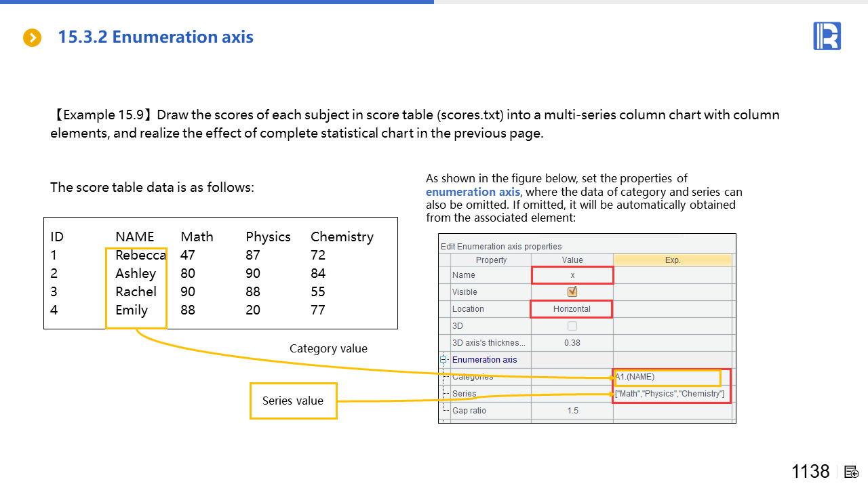868x488 pixels.
Task: Click the Categories expression A1.(NAME) field
Action: click(667, 378)
